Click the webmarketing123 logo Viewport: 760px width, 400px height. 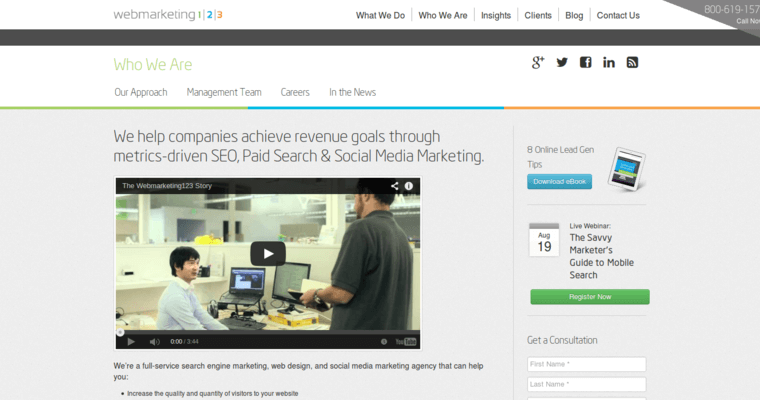[x=168, y=15]
